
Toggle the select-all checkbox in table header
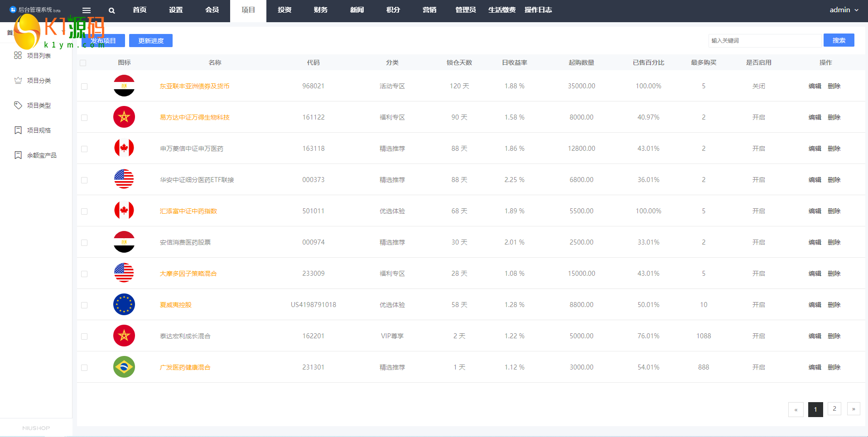[x=83, y=63]
